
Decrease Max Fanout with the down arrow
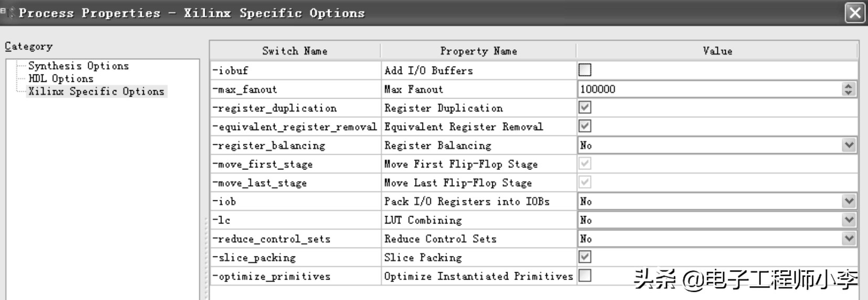click(848, 93)
